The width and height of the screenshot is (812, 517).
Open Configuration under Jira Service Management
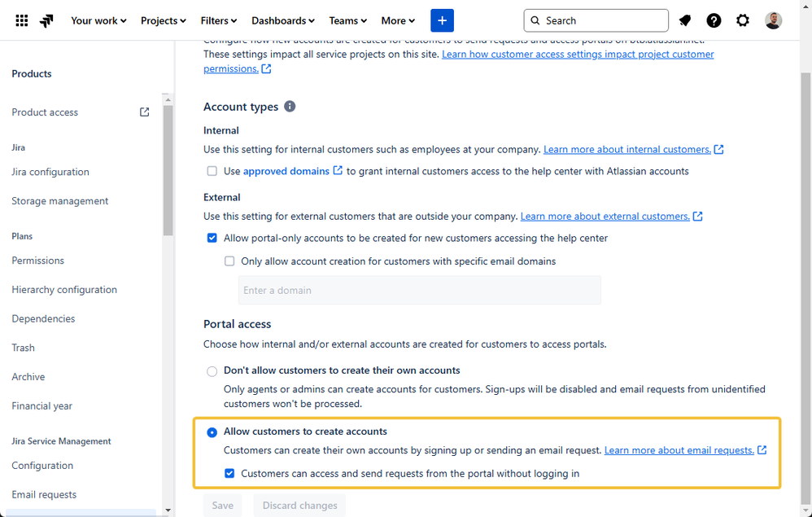(x=42, y=465)
